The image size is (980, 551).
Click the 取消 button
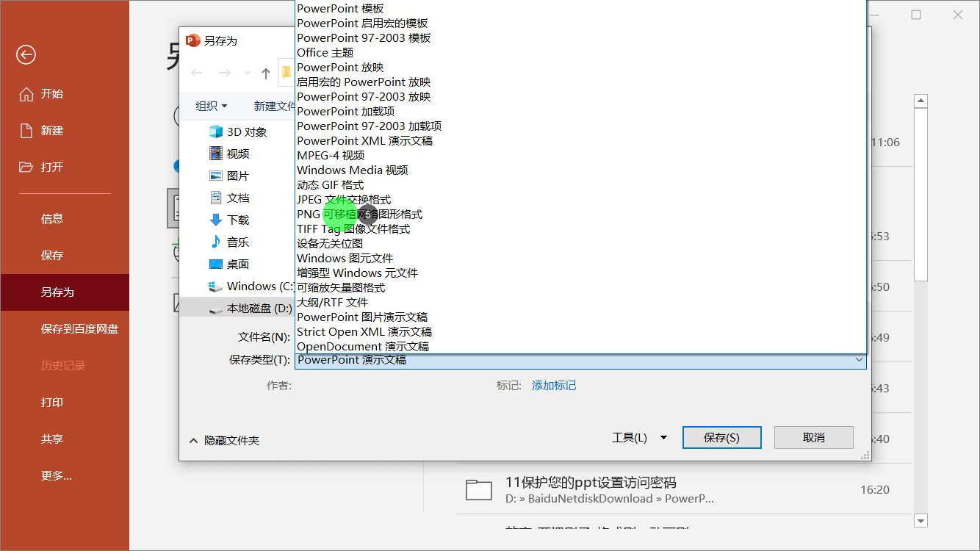(x=814, y=438)
